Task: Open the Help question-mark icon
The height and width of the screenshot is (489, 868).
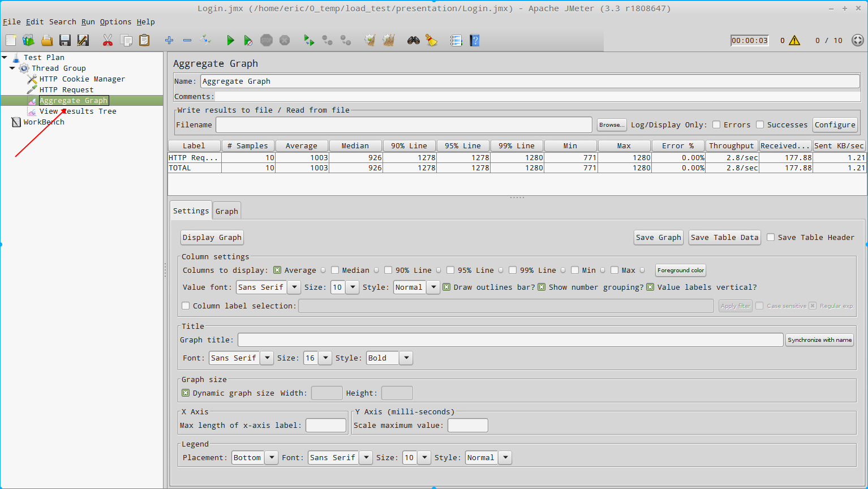Action: coord(475,40)
